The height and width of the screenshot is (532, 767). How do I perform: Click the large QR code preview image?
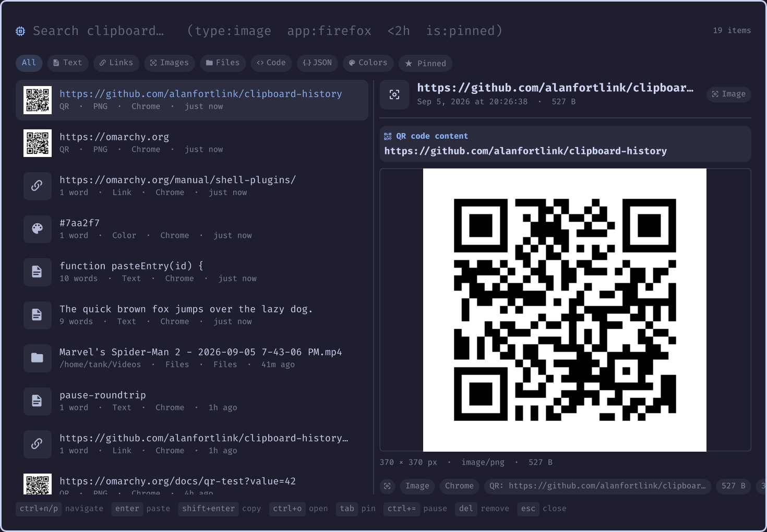[x=565, y=310]
